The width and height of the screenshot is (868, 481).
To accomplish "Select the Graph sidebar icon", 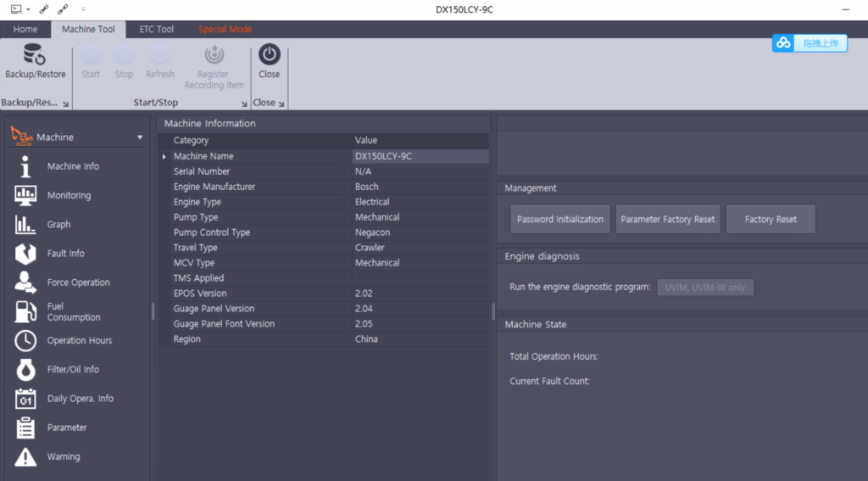I will pos(26,225).
